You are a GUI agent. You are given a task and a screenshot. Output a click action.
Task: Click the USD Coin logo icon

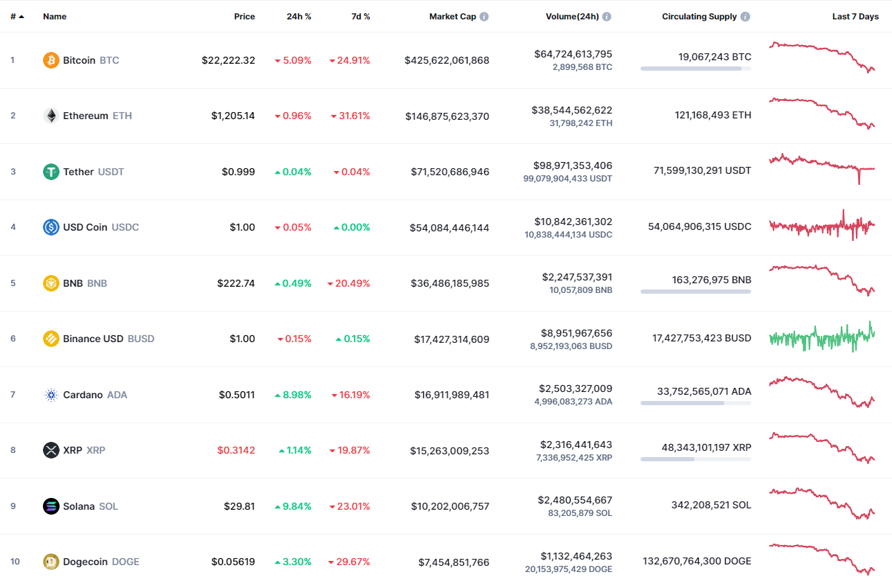click(x=51, y=227)
